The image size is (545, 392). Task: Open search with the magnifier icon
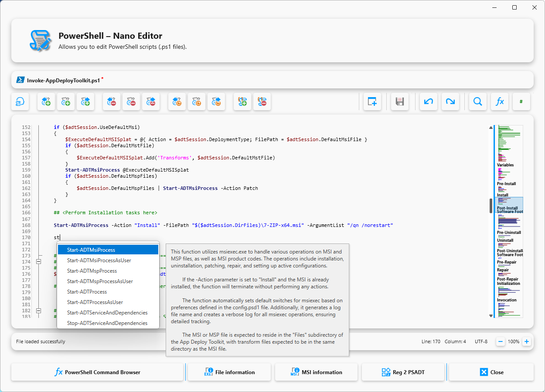tap(478, 101)
